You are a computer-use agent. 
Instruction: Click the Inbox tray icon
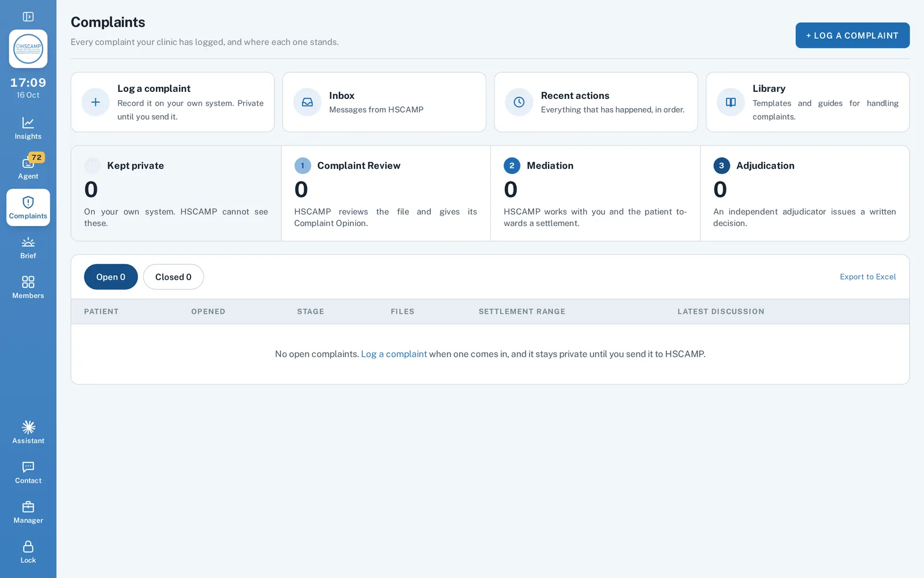pos(307,102)
